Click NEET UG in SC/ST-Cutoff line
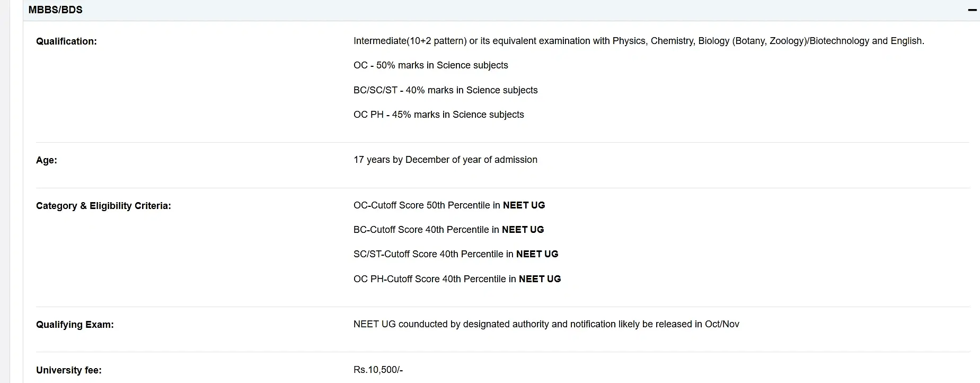This screenshot has height=383, width=980. (x=537, y=254)
